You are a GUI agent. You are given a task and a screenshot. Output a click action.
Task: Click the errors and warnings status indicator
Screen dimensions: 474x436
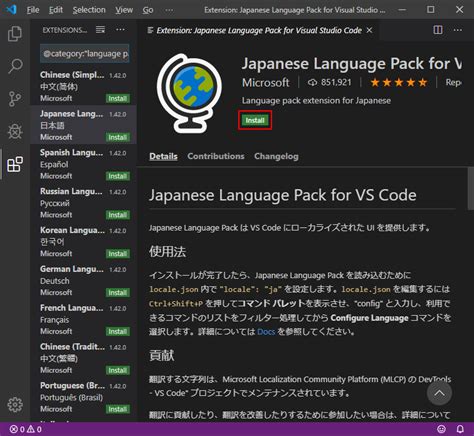pos(26,429)
